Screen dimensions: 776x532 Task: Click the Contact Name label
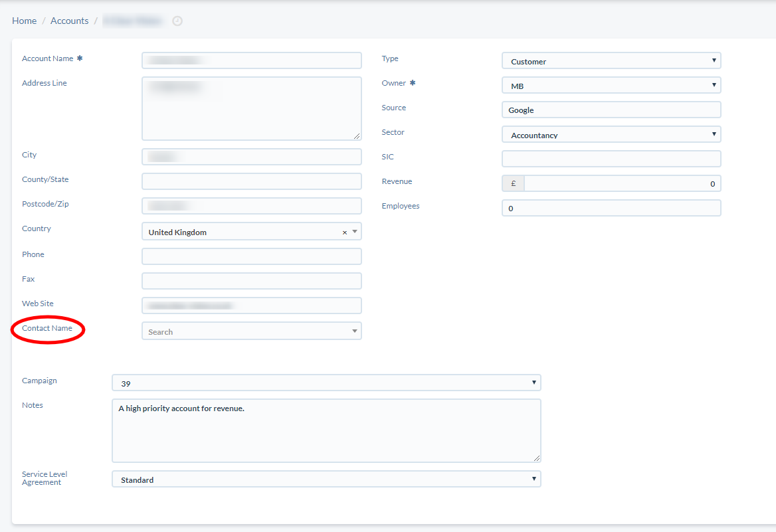47,328
